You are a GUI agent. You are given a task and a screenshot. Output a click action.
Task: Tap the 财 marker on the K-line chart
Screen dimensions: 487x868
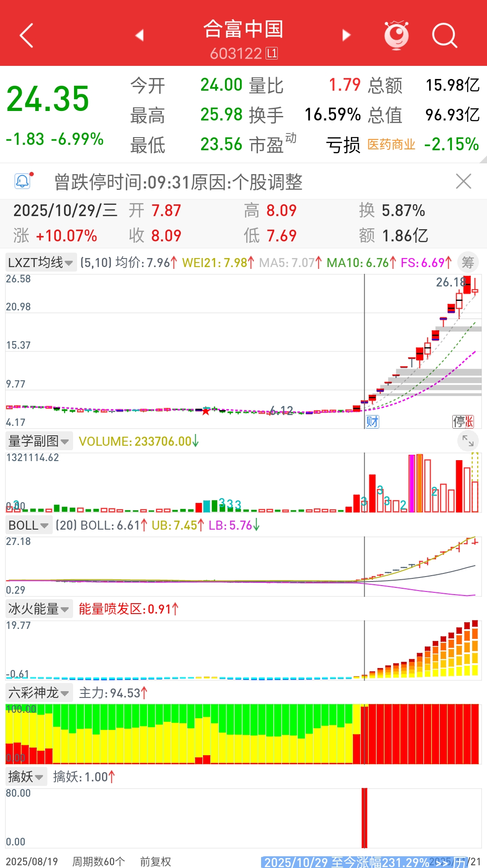372,421
